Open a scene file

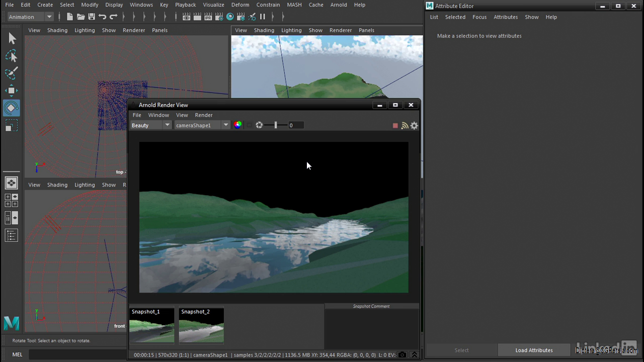tap(80, 17)
